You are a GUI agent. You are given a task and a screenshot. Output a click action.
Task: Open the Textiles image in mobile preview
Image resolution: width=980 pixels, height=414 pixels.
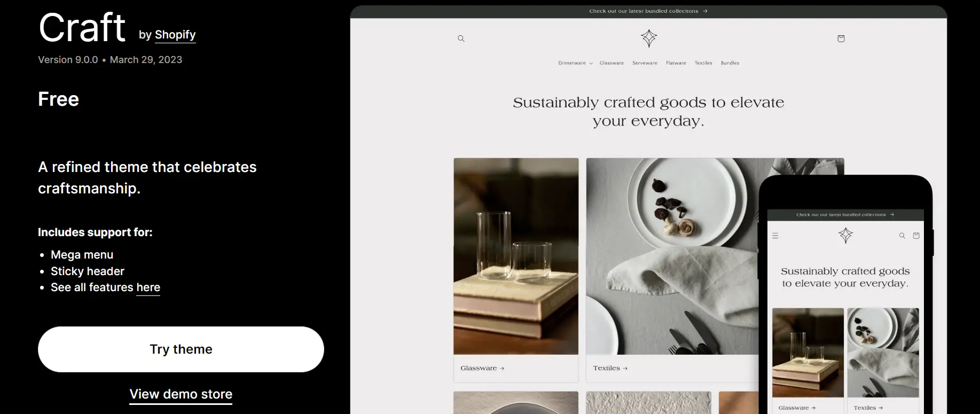pos(883,353)
